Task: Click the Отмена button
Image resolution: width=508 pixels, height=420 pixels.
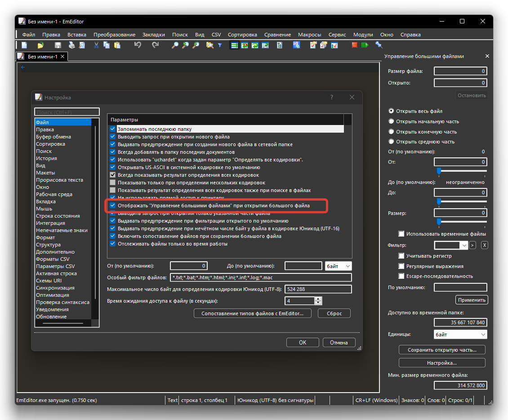Action: coord(339,343)
